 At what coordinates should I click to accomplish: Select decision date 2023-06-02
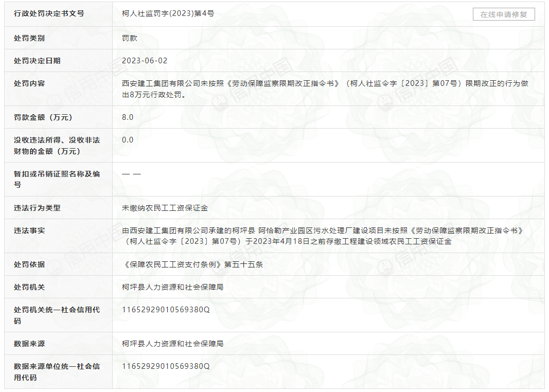pos(145,61)
